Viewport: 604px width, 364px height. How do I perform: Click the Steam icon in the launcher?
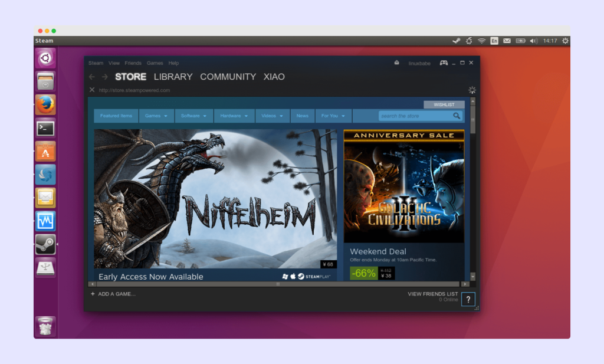45,245
